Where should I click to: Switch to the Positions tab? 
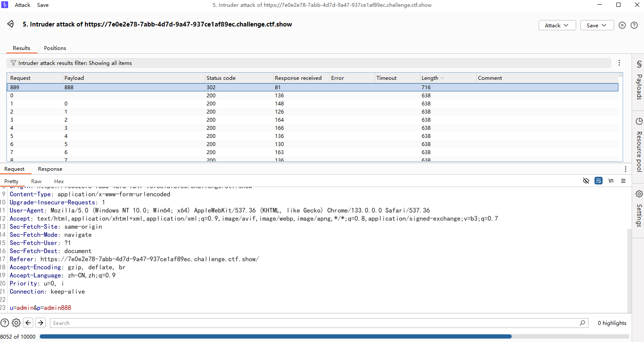[x=55, y=48]
